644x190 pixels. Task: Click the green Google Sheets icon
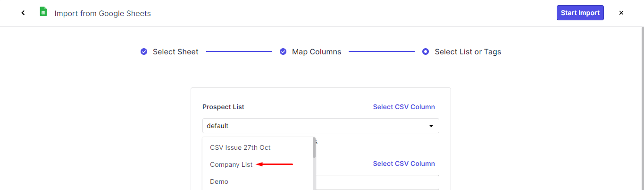43,12
